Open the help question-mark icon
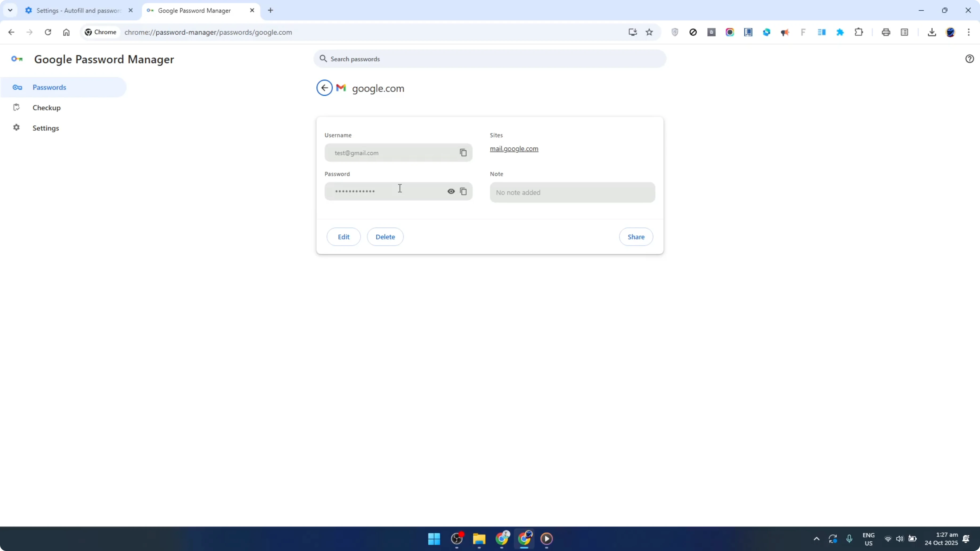Viewport: 980px width, 551px height. click(969, 59)
